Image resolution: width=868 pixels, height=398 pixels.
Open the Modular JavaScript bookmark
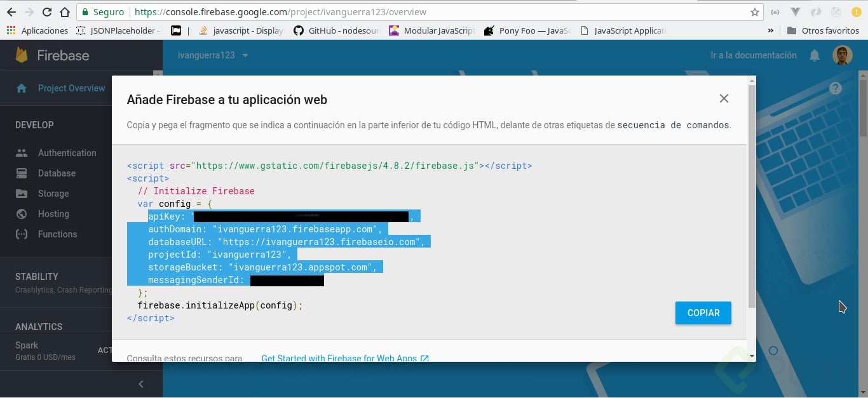click(x=432, y=30)
